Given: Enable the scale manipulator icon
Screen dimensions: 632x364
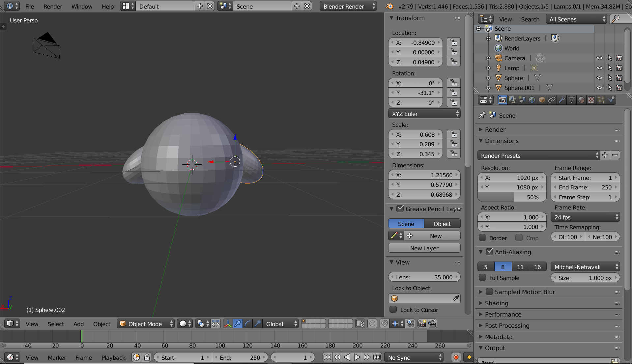Looking at the screenshot, I should (257, 324).
